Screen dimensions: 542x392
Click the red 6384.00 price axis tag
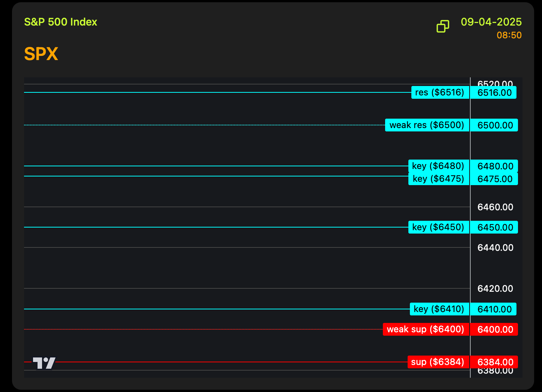pos(494,362)
